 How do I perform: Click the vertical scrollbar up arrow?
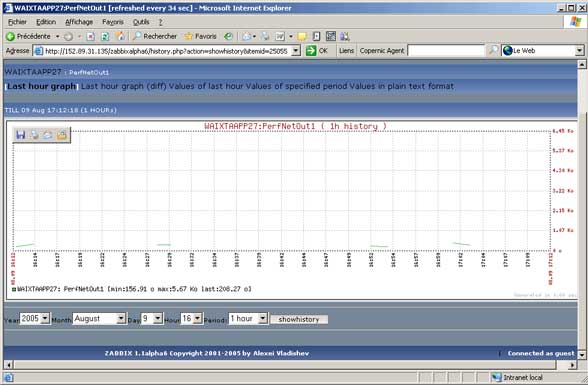click(x=582, y=65)
